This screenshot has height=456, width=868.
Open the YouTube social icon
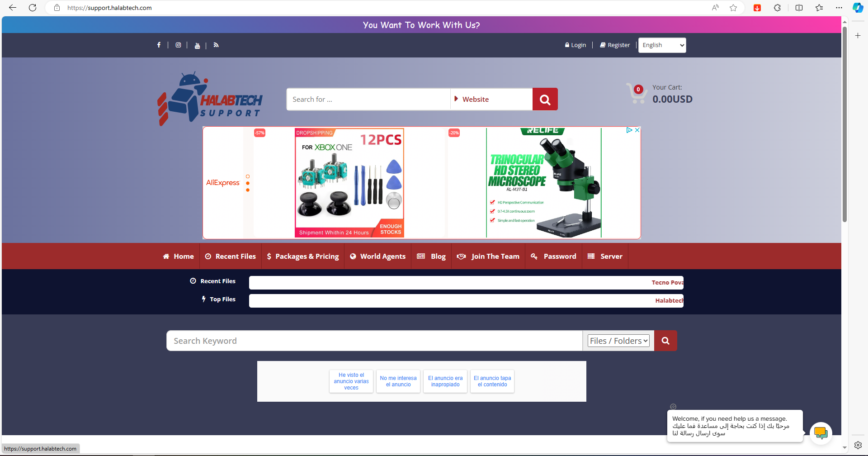pyautogui.click(x=197, y=45)
